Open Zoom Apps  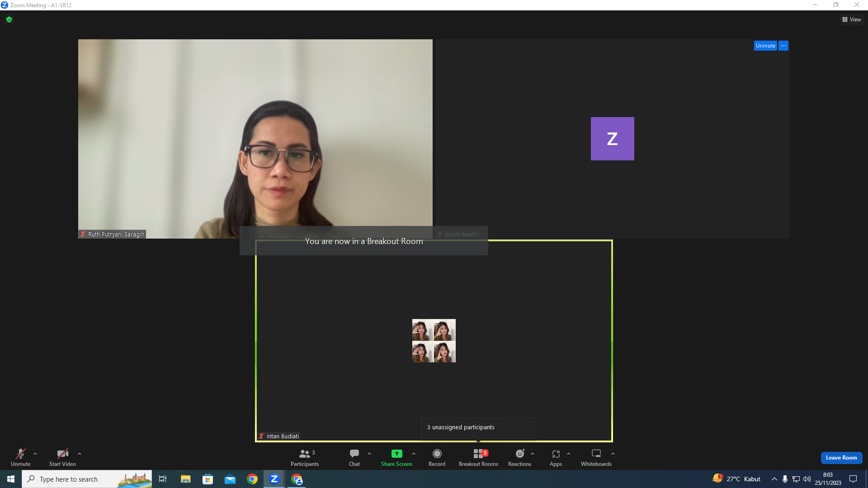point(556,457)
